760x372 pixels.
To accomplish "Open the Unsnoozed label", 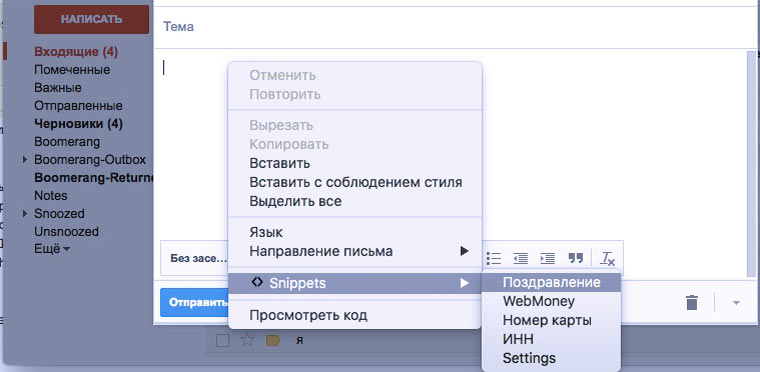I will 66,231.
